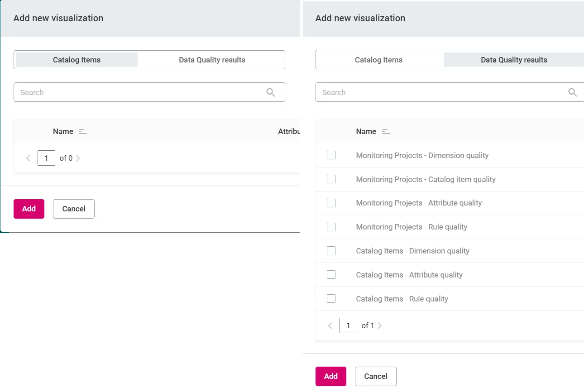Click previous page arrow beside 'of 1'
The height and width of the screenshot is (392, 584).
330,325
